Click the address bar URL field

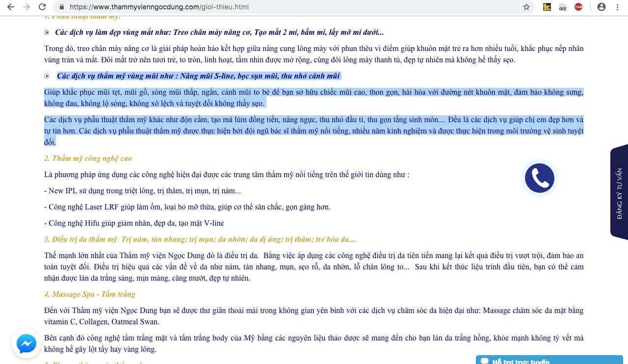294,7
